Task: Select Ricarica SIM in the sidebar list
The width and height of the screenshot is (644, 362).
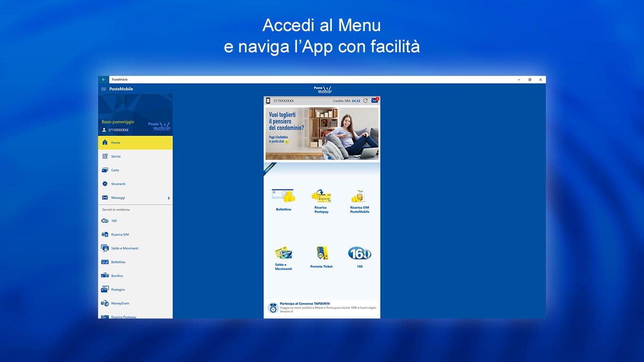Action: (x=135, y=234)
